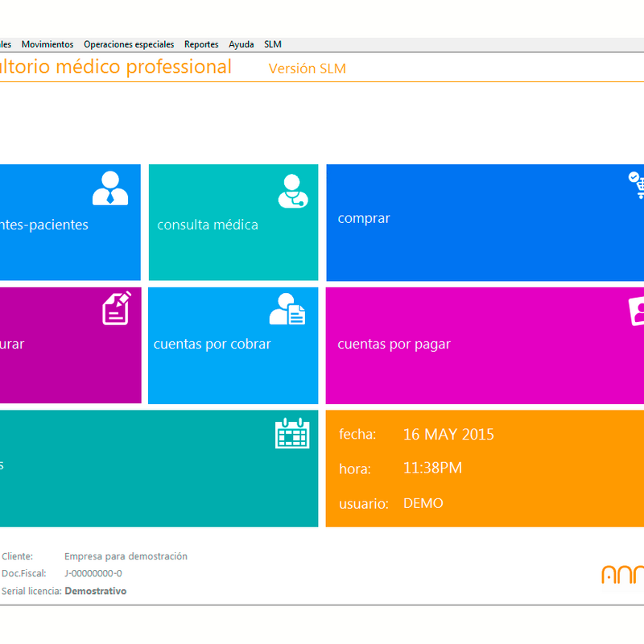Screen dimensions: 644x644
Task: Open the cuentas por pagar tile
Action: tap(485, 345)
